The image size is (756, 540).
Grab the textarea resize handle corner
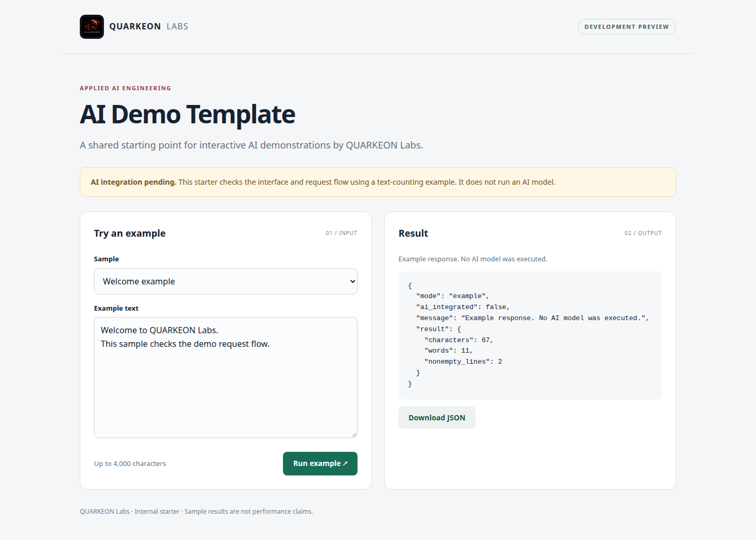[354, 435]
